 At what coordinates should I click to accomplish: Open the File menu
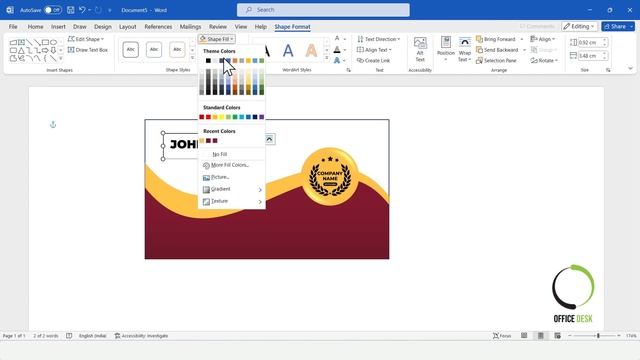(13, 27)
